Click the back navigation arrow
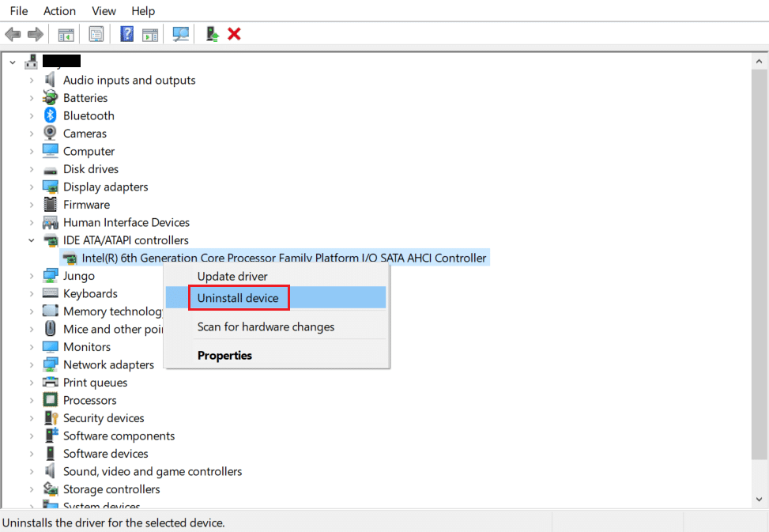Image resolution: width=769 pixels, height=532 pixels. (x=13, y=33)
